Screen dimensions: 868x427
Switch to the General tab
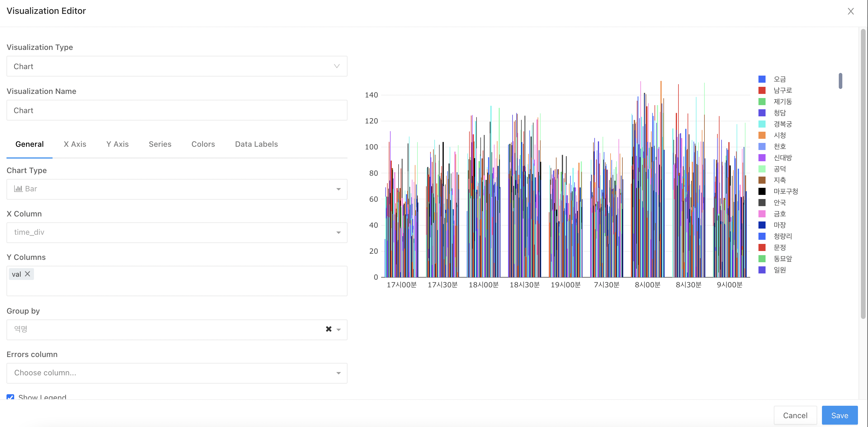(x=29, y=144)
